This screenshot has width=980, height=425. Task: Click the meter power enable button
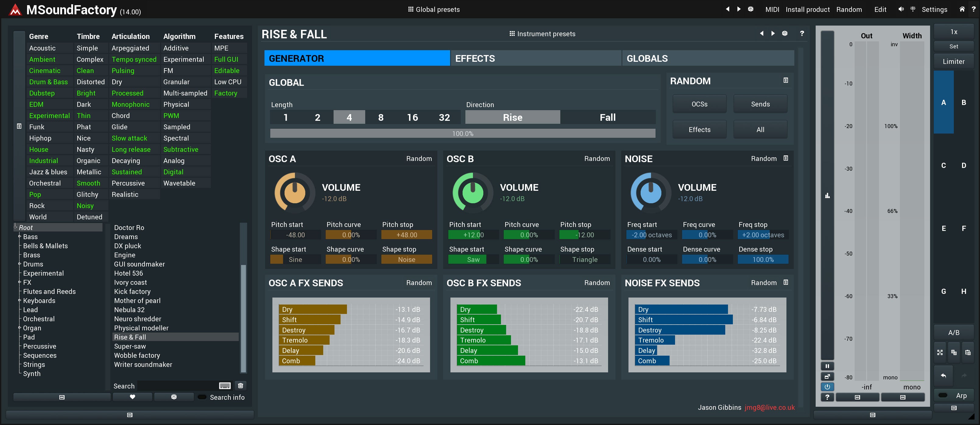pos(827,387)
